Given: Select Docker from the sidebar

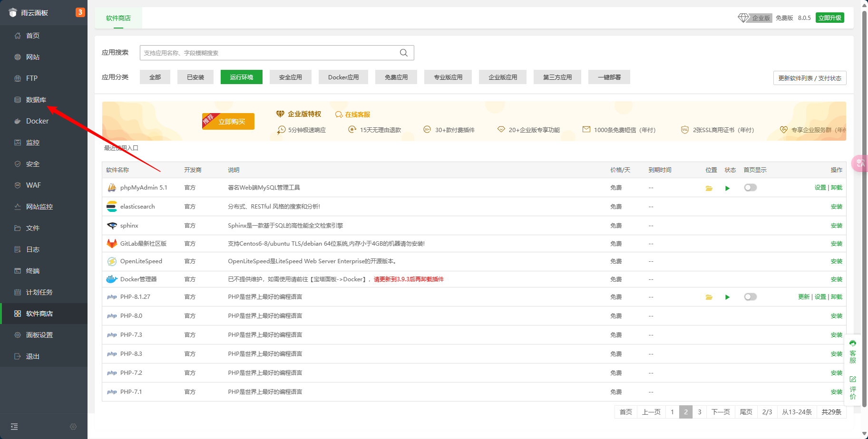Looking at the screenshot, I should pos(37,121).
